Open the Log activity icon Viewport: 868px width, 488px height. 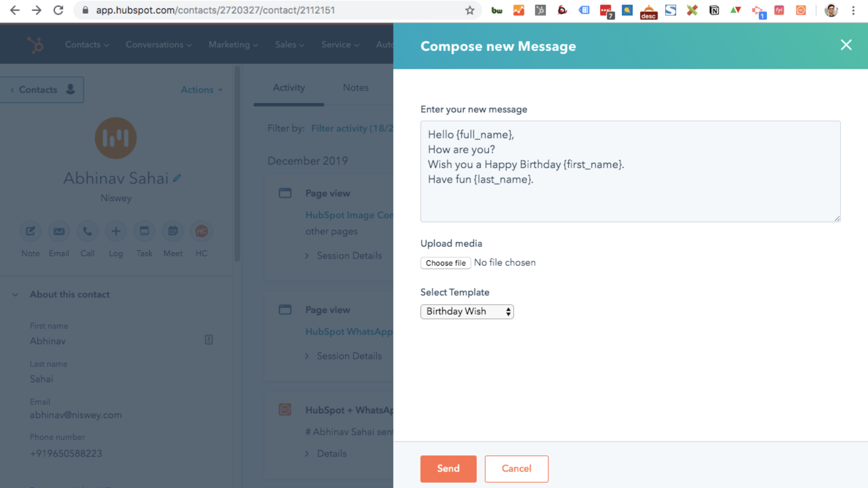click(116, 230)
